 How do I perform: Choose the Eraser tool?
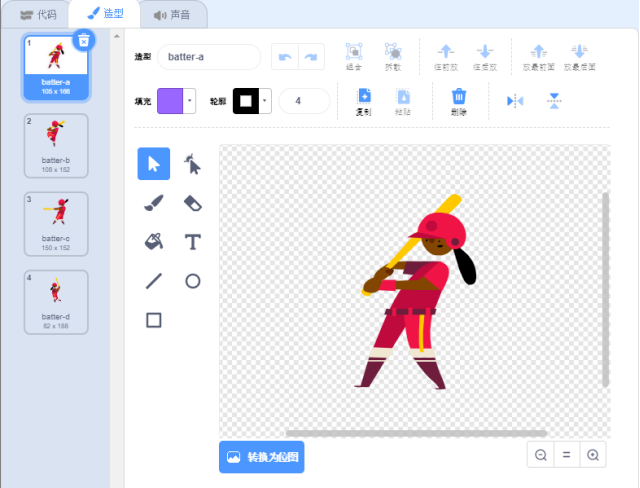coord(193,203)
